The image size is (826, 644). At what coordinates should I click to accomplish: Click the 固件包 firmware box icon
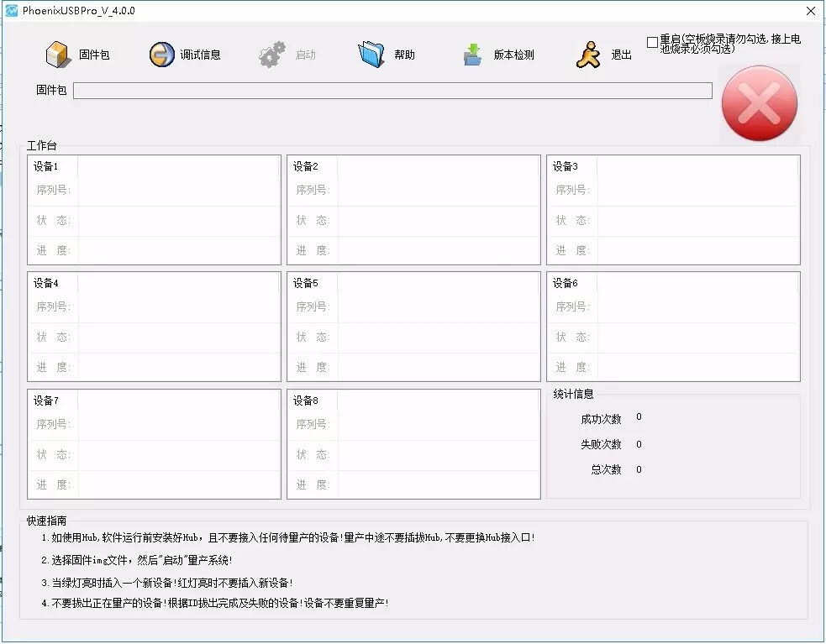click(58, 55)
